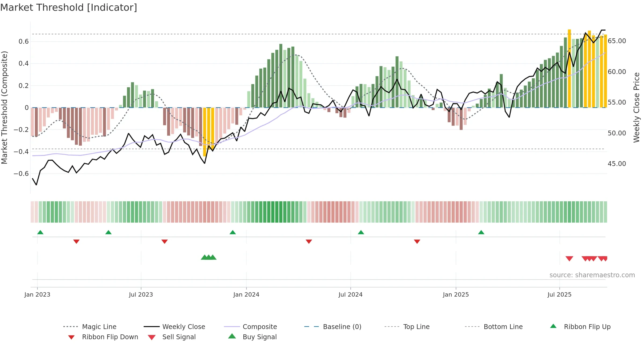Click the Jan 2024 x-axis label
Screen dimensions: 644x362
pyautogui.click(x=246, y=295)
